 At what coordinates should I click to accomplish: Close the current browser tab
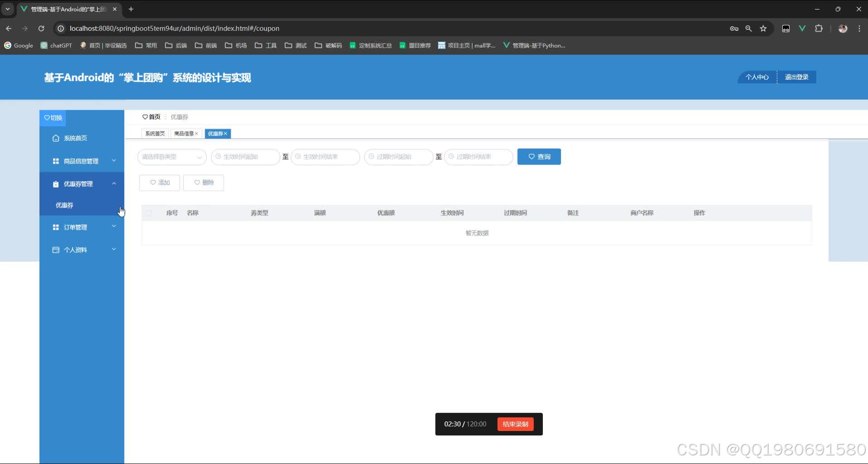point(115,9)
